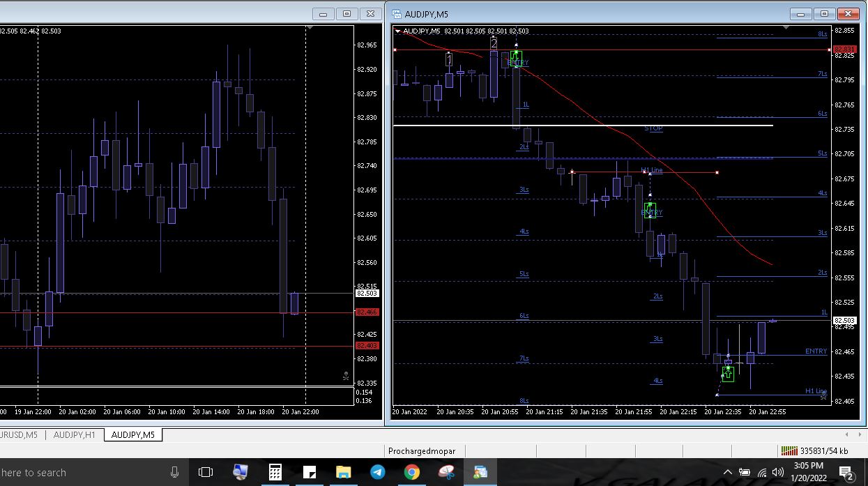
Task: Select the green ENTRY arrow under the middle H1 Line
Action: point(650,210)
